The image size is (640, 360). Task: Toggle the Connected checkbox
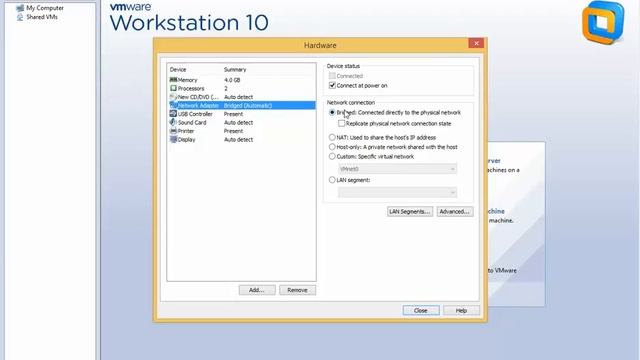click(332, 76)
